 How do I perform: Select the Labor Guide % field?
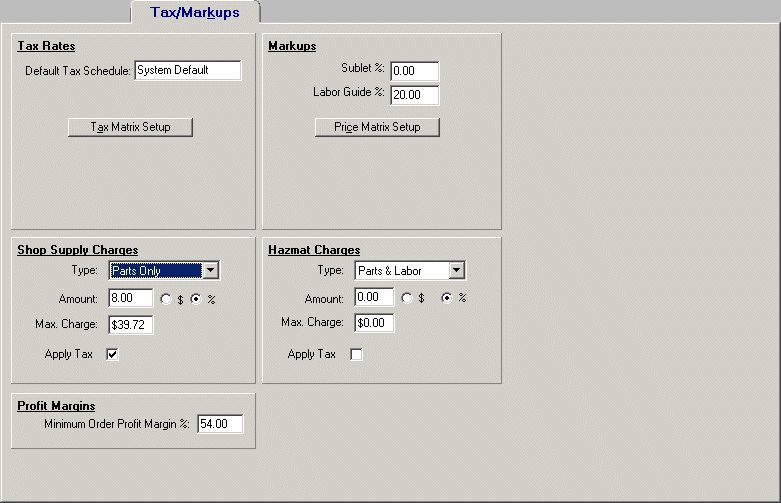click(x=414, y=96)
